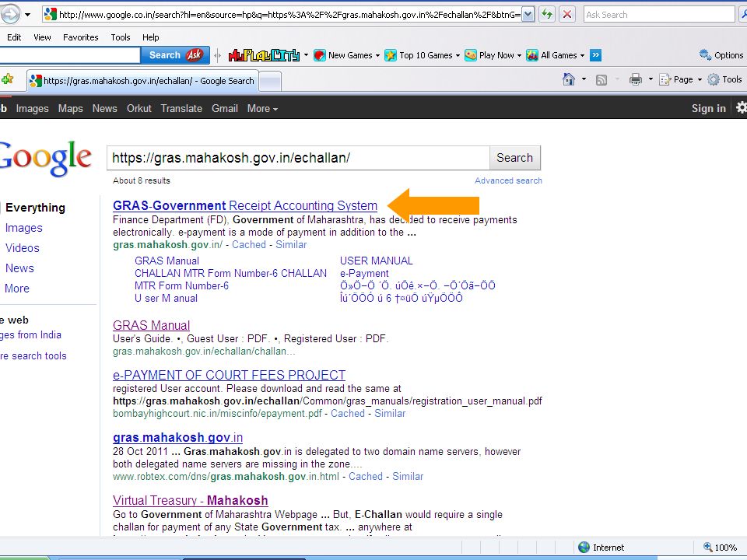Open address bar URL dropdown
This screenshot has height=560, width=747.
[528, 15]
